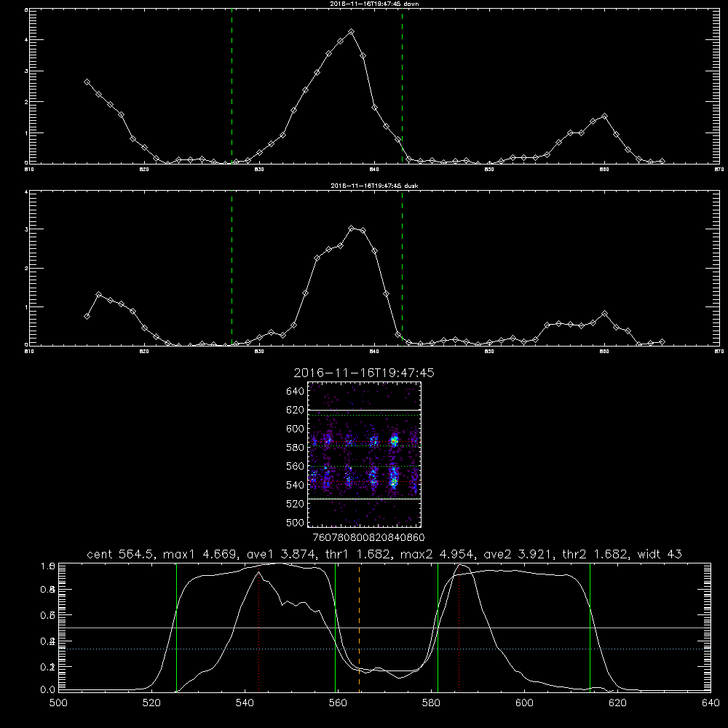Click the green vertical line near 614 in bottom plot
This screenshot has height=728, width=728.
(x=590, y=627)
